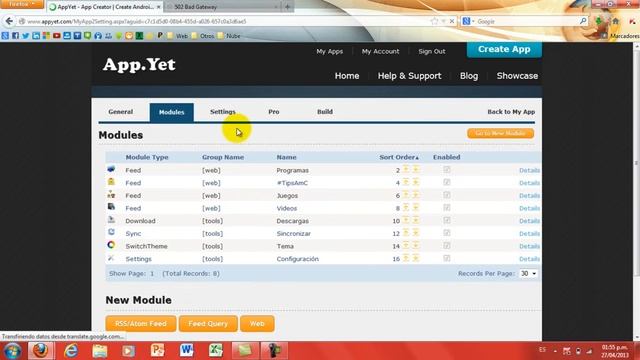Toggle Enabled checkbox for Juegos

[x=447, y=195]
